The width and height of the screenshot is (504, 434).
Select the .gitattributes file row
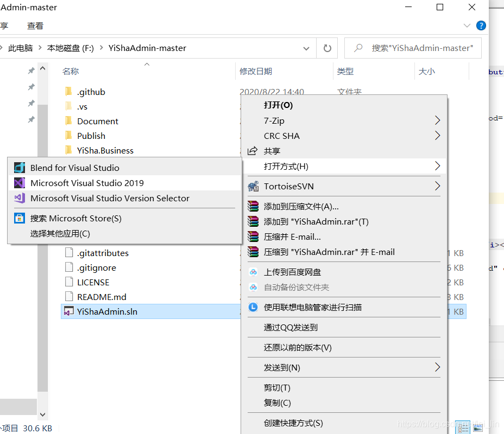coord(150,253)
